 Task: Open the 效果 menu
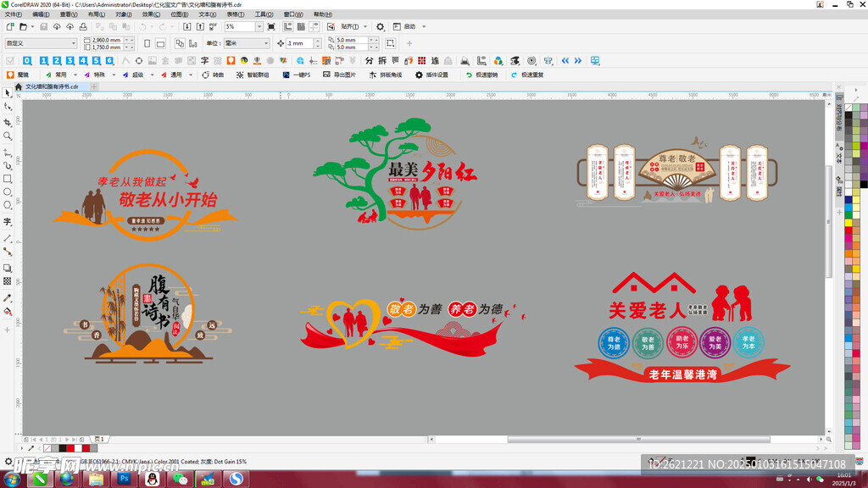point(151,14)
